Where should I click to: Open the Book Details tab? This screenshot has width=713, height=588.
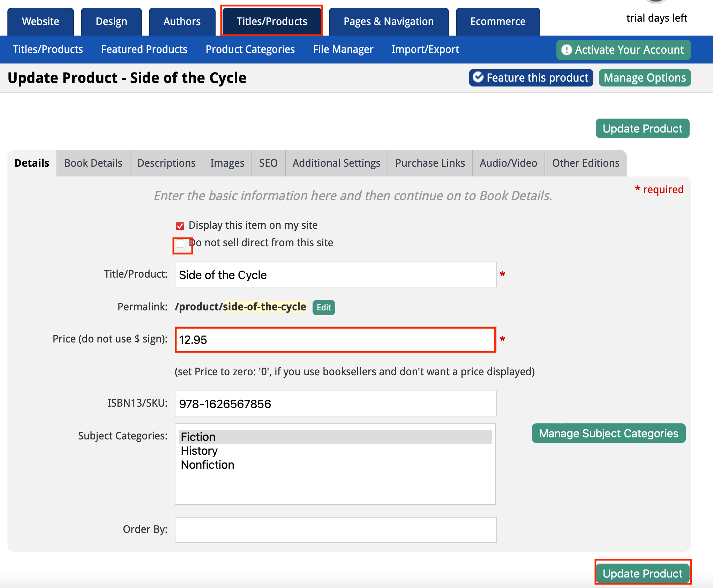tap(93, 163)
